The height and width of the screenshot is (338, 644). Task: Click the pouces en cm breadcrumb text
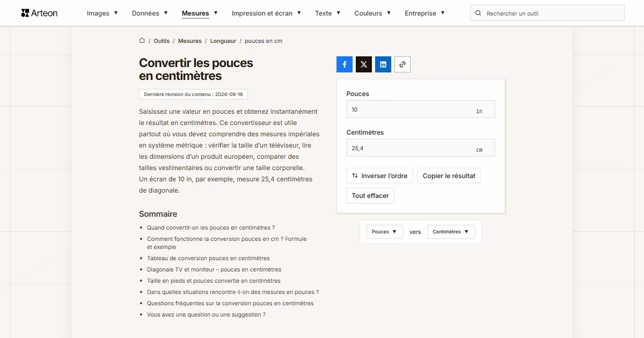[264, 41]
